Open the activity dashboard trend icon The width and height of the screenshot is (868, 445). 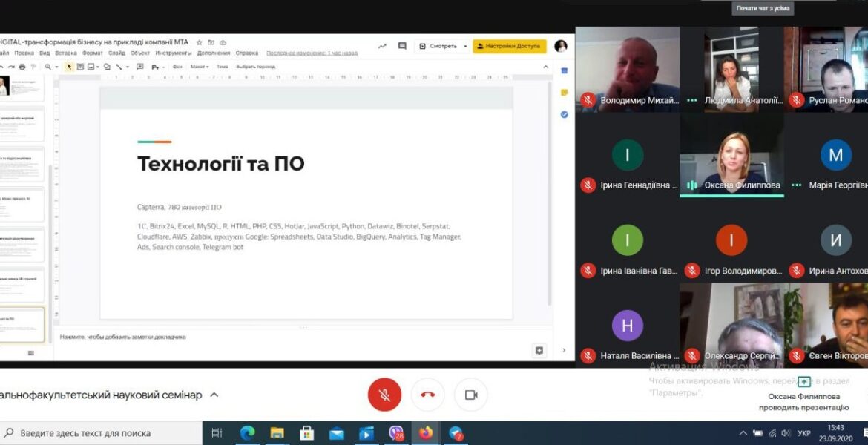pos(382,47)
